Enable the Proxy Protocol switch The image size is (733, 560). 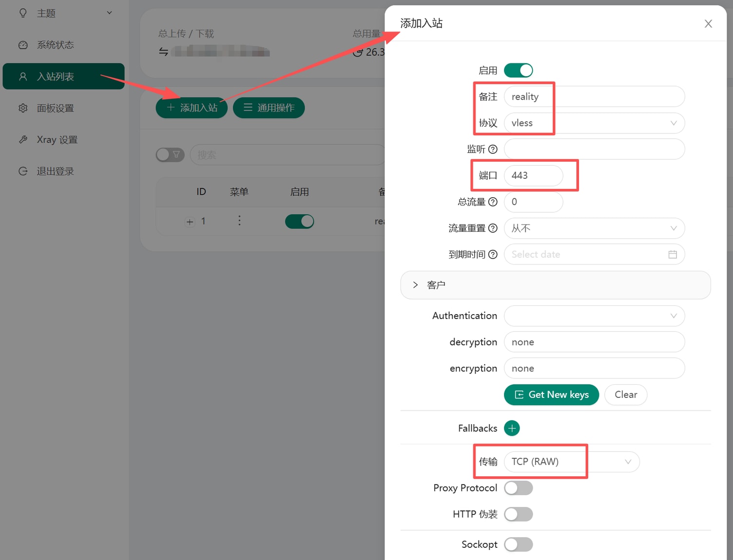518,488
